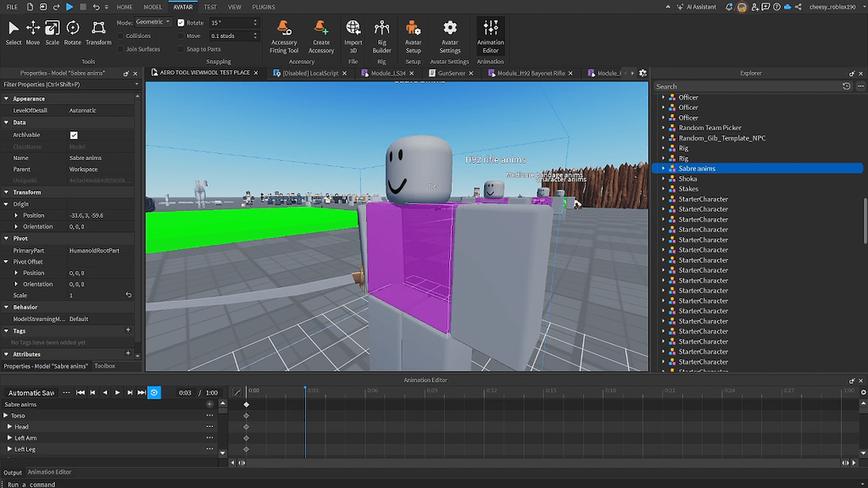Screen dimensions: 868x488
Task: Open the Mode Geometric dropdown
Action: point(153,22)
